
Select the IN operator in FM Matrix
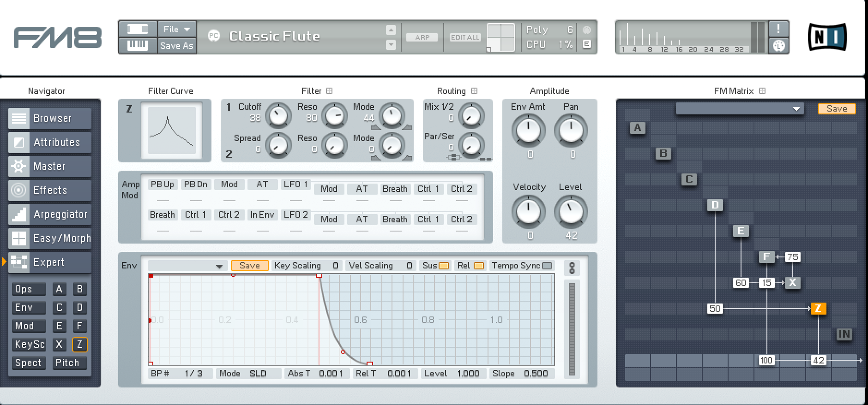844,334
